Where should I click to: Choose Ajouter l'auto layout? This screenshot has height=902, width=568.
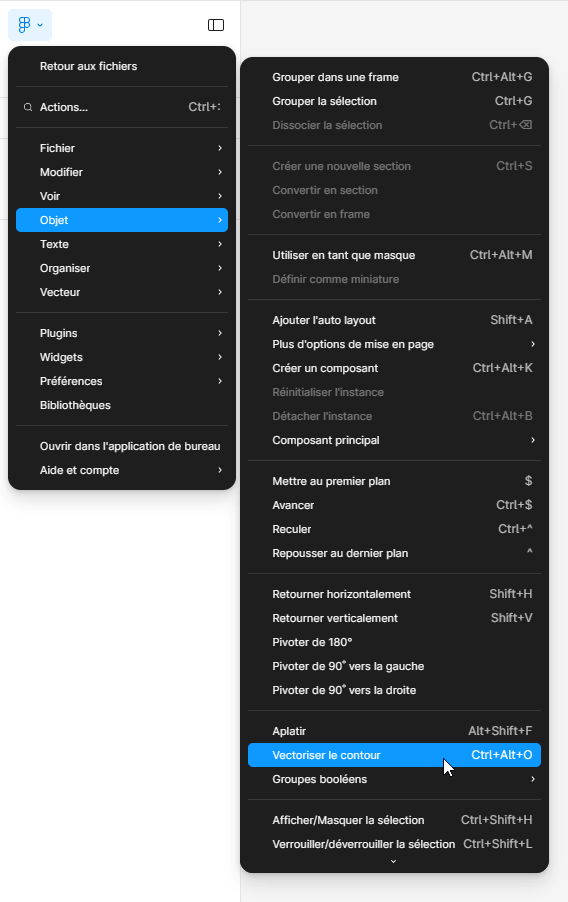click(394, 320)
